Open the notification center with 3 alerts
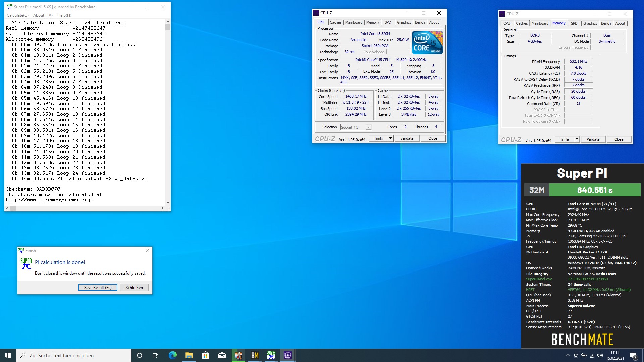Viewport: 644px width, 362px height. (633, 356)
